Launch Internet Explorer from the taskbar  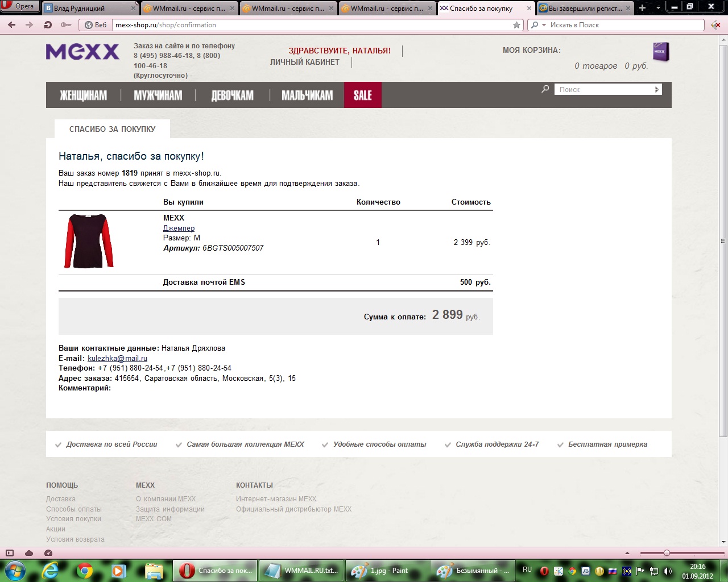click(51, 571)
